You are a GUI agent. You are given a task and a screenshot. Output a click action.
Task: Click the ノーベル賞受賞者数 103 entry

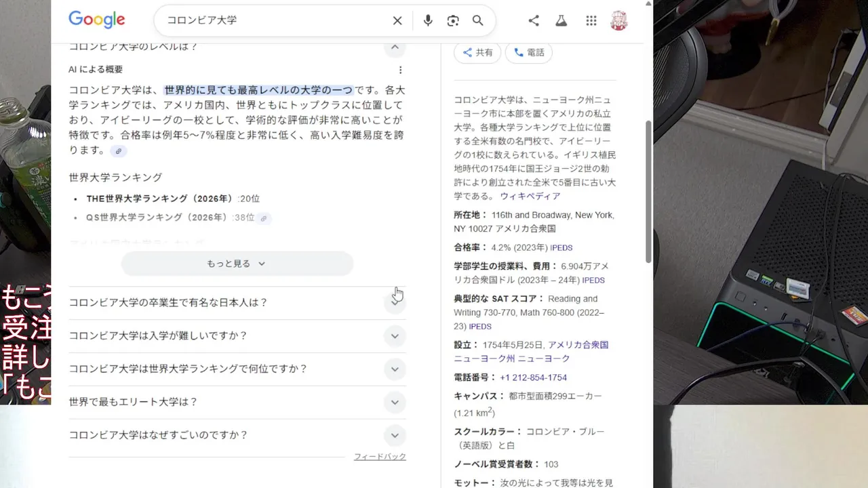506,464
